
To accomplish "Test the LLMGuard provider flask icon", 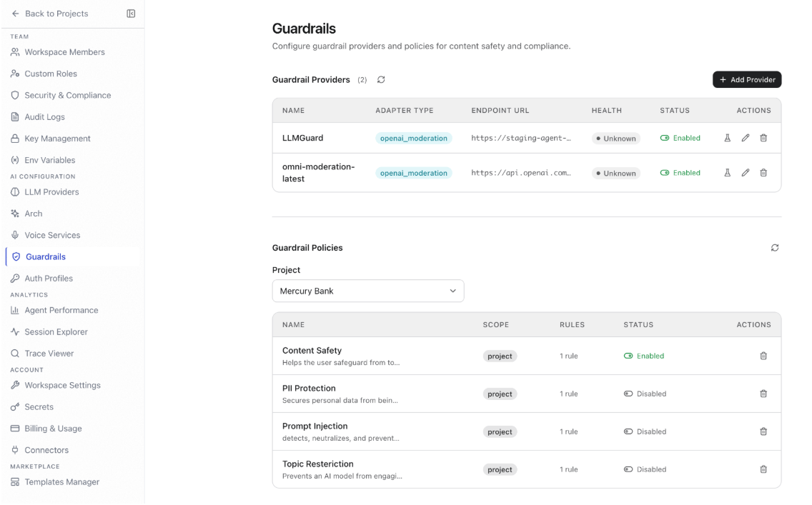I will pos(728,138).
